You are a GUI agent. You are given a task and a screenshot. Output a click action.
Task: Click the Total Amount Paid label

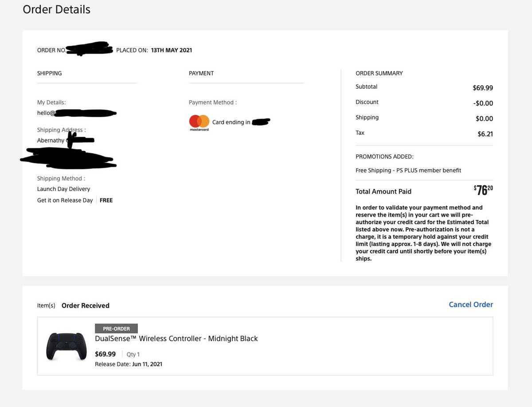pos(383,192)
